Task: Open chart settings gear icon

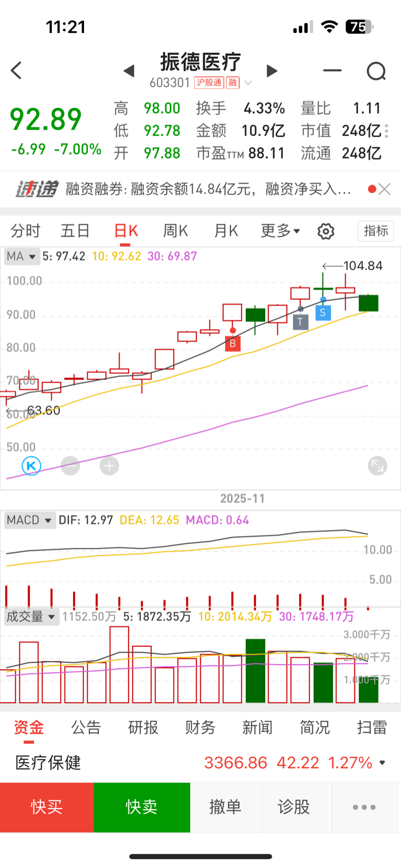Action: click(x=326, y=231)
